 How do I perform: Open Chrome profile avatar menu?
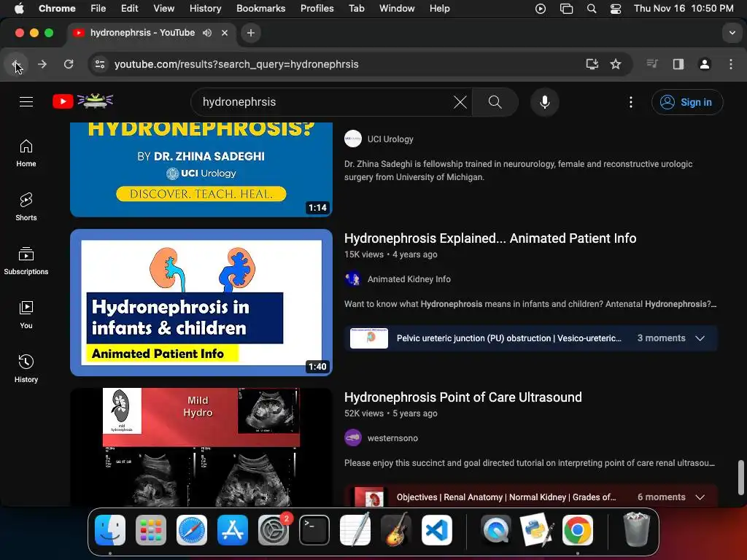click(705, 64)
